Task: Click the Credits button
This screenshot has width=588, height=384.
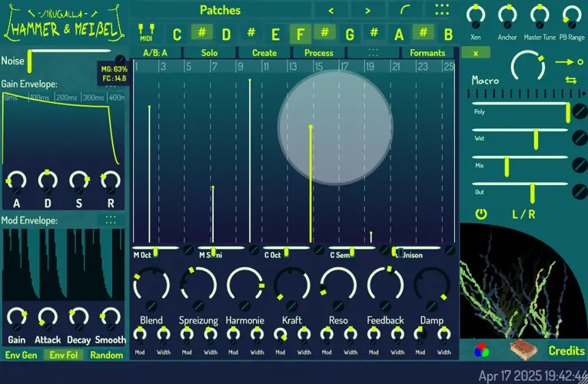Action: [x=566, y=351]
